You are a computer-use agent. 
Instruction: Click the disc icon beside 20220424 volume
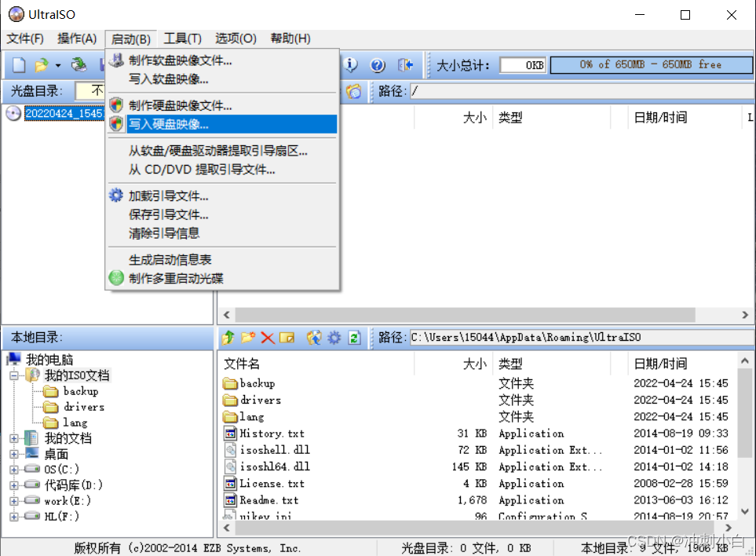[x=13, y=113]
